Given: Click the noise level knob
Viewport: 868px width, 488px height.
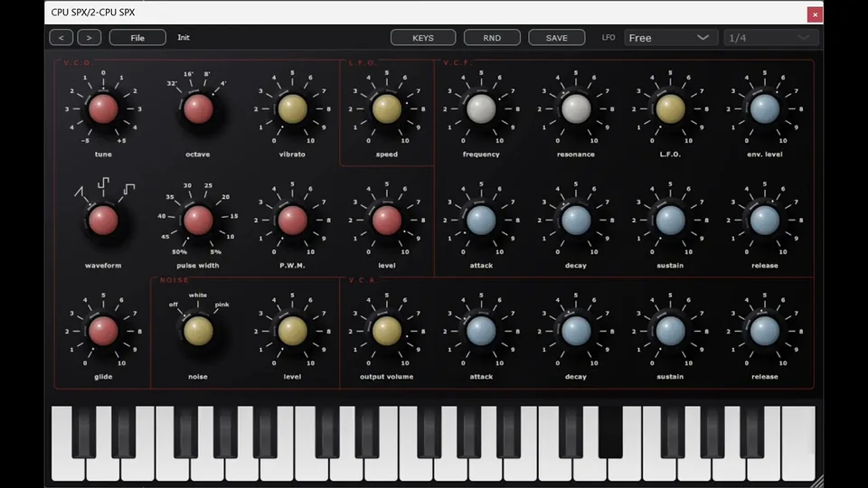Looking at the screenshot, I should (292, 331).
